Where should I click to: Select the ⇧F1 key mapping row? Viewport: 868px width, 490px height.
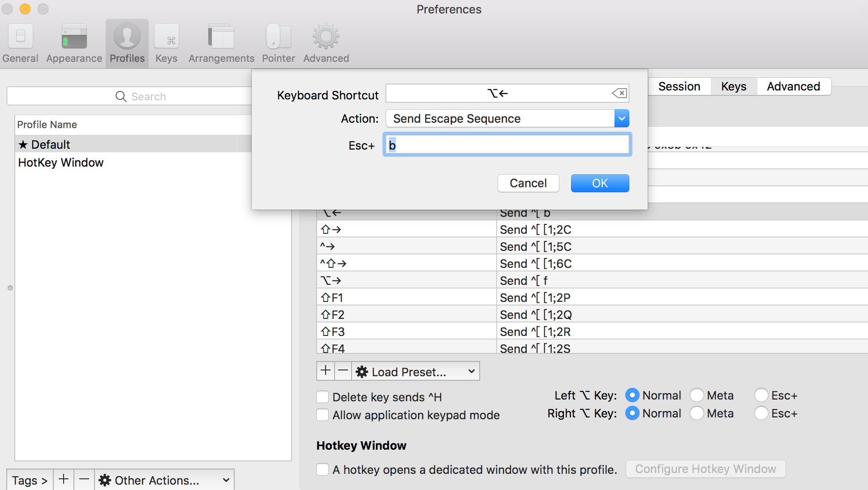coord(592,297)
